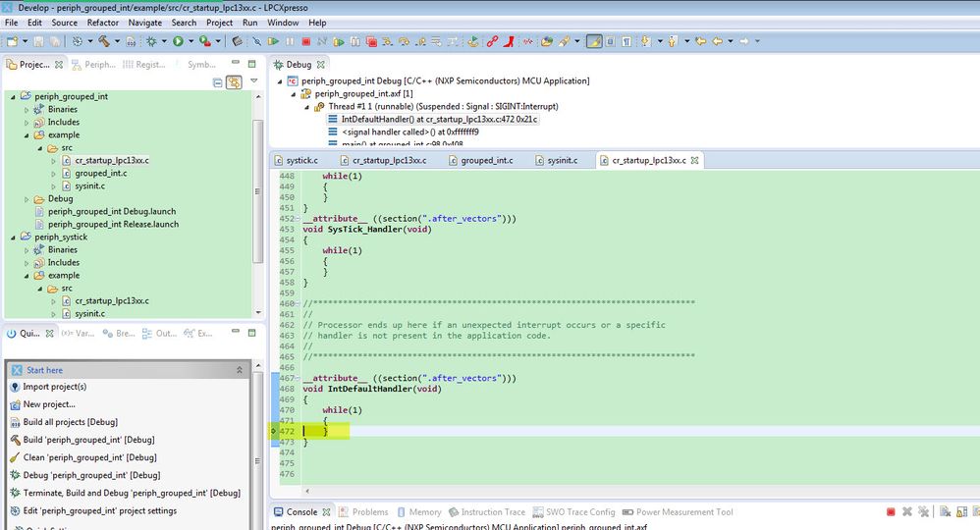The width and height of the screenshot is (980, 530).
Task: Click the bug Debug icon in toolbar
Action: 151,41
